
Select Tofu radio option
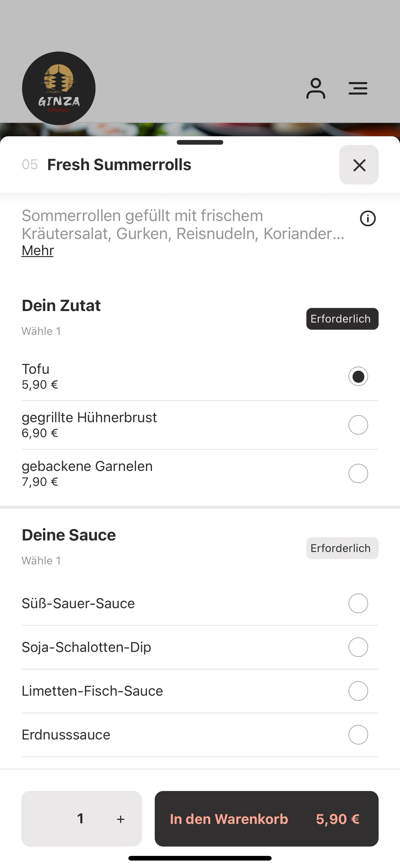(x=358, y=376)
